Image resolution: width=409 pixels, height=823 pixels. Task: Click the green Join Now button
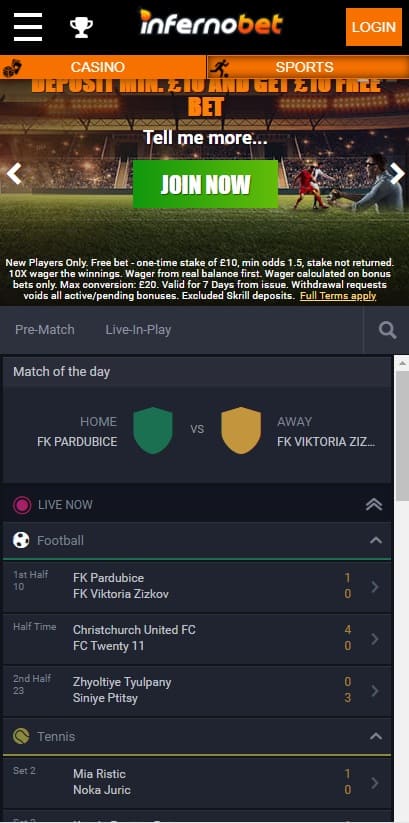click(x=205, y=184)
